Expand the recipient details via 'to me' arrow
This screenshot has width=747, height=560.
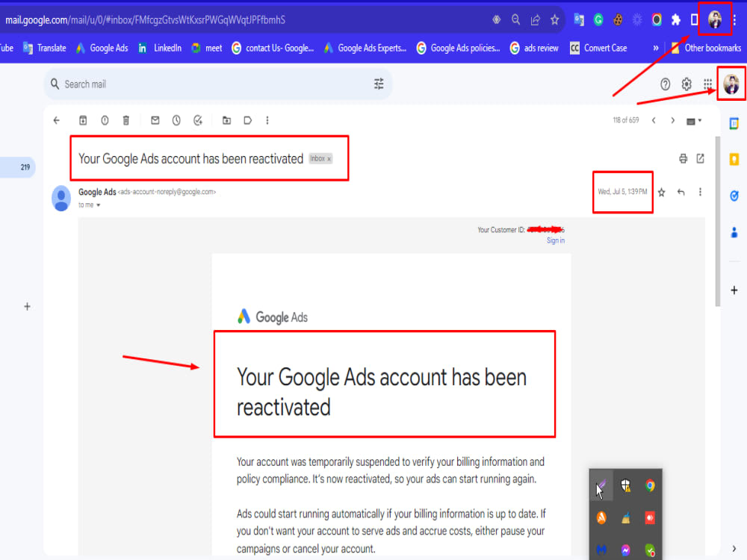click(98, 205)
